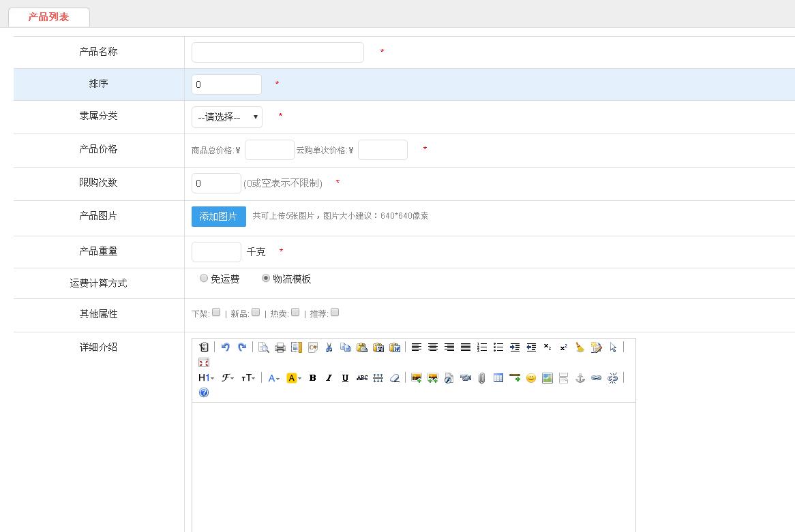This screenshot has width=795, height=532.
Task: Click the fullscreen icon in editor toolbar
Action: point(203,362)
